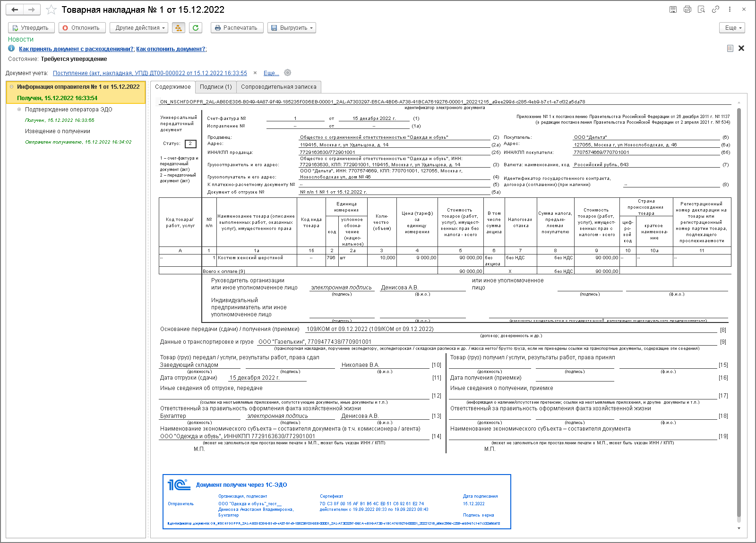Click the ИНН/КПП покупателя value 7707574669/770701001
The width and height of the screenshot is (756, 543).
pos(601,153)
